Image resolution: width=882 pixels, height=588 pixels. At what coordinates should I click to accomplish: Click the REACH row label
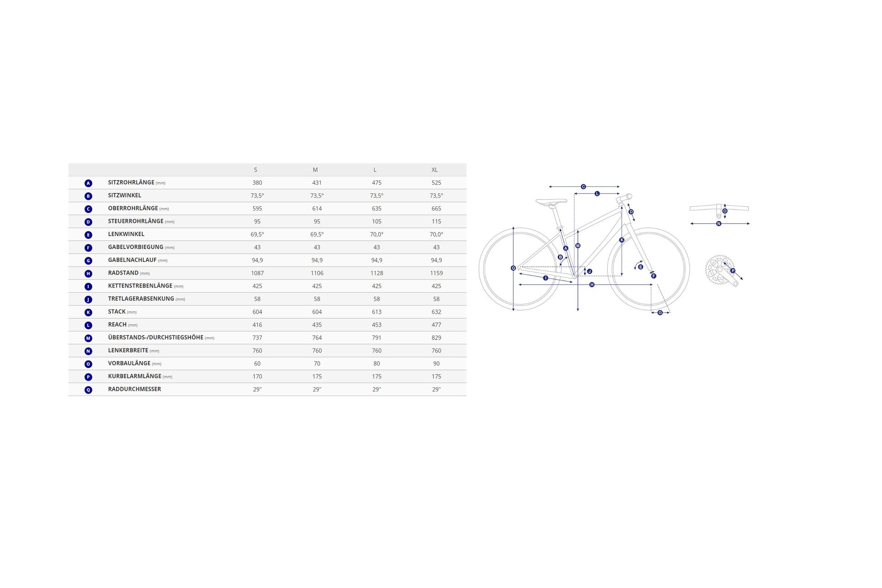[117, 325]
